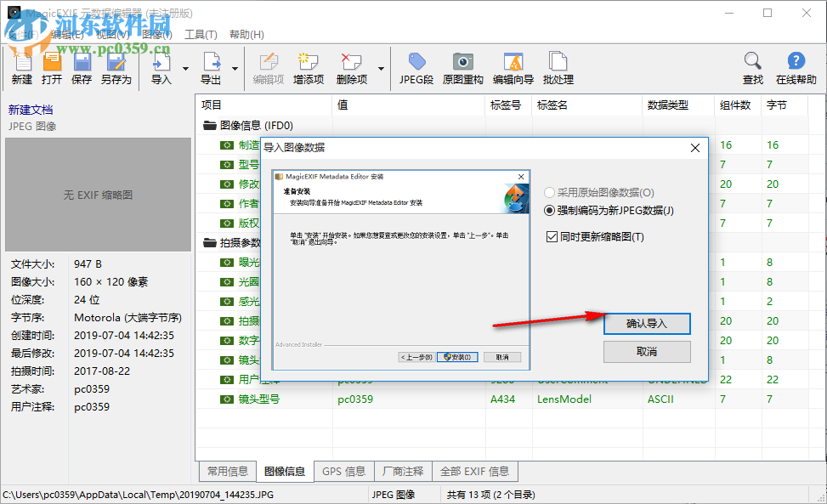
Task: Click the A434 tag number cell
Action: pyautogui.click(x=502, y=399)
